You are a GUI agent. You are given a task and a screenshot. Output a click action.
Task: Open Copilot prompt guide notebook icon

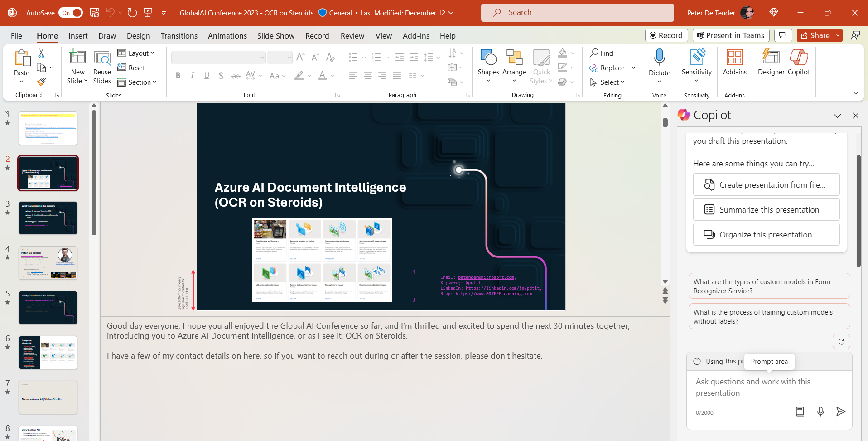coord(800,412)
